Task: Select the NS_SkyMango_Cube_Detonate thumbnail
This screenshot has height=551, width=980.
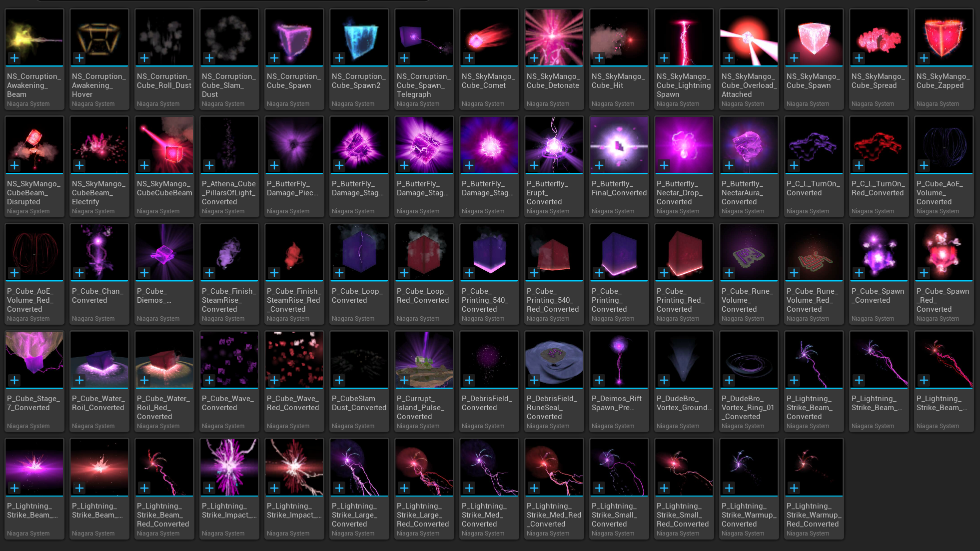Action: (554, 37)
